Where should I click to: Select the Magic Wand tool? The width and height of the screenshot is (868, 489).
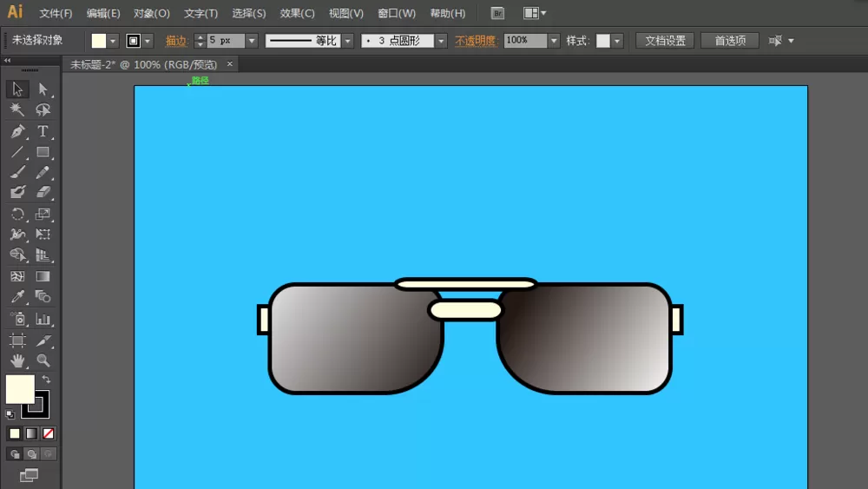click(17, 109)
